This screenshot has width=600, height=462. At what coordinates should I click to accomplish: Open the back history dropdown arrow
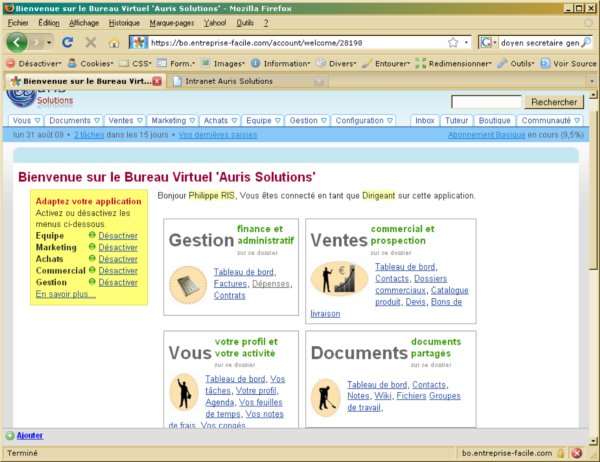coord(49,42)
